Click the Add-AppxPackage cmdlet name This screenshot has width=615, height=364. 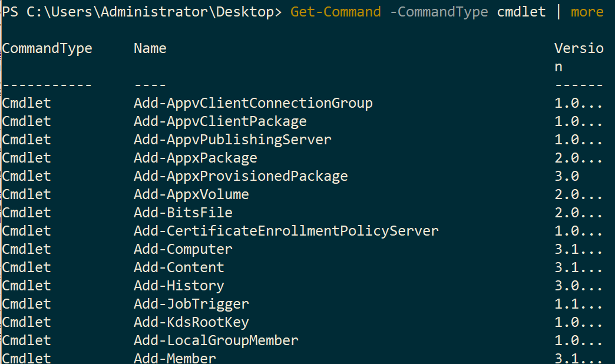[195, 158]
